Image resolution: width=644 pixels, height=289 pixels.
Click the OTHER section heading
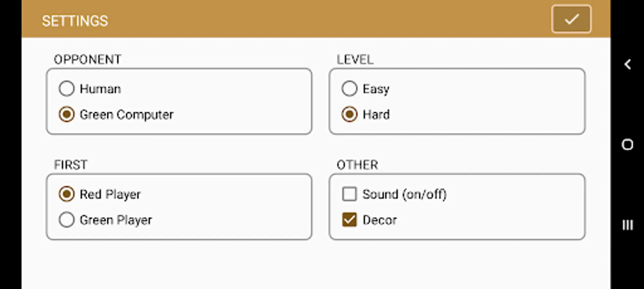tap(357, 165)
